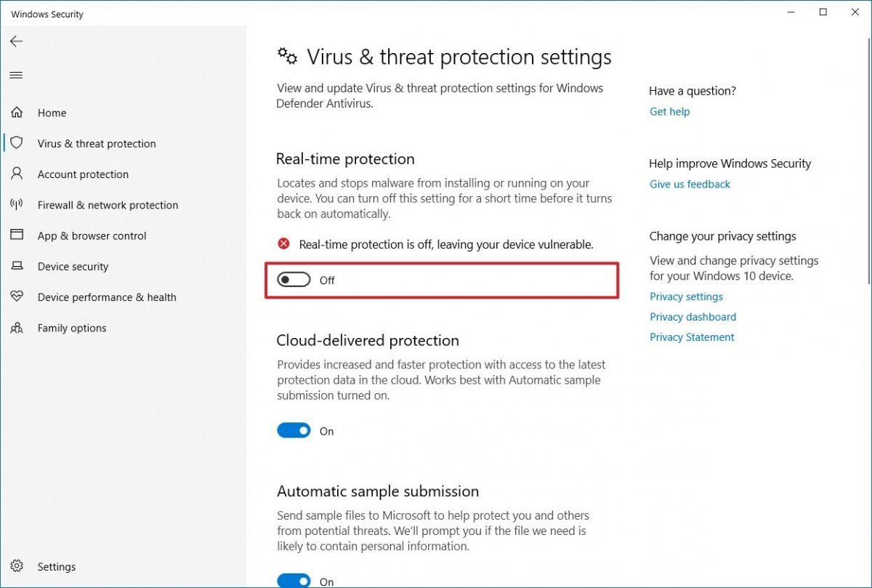Open the Privacy dashboard

click(693, 316)
